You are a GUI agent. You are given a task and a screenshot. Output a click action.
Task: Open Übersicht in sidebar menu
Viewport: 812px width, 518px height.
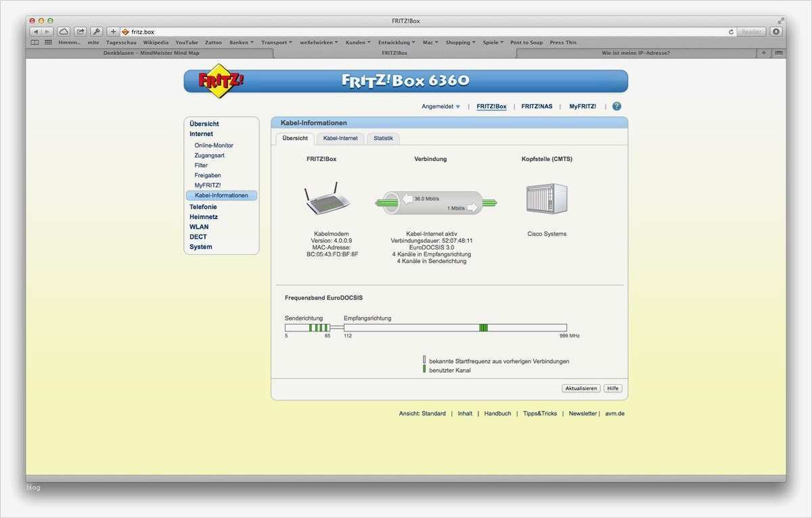coord(204,124)
